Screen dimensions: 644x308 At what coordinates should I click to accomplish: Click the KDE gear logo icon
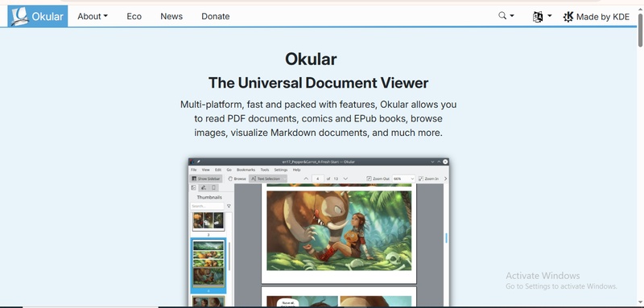(568, 16)
